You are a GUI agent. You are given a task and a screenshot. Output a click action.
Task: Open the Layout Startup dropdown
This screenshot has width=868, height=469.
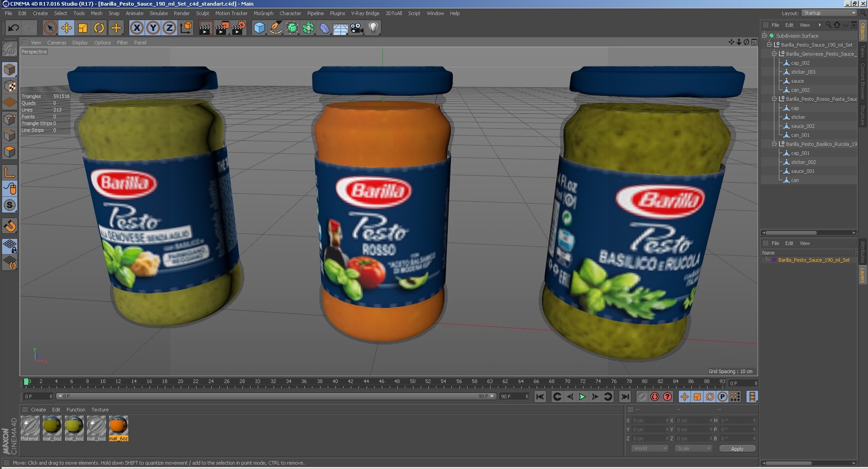point(829,13)
